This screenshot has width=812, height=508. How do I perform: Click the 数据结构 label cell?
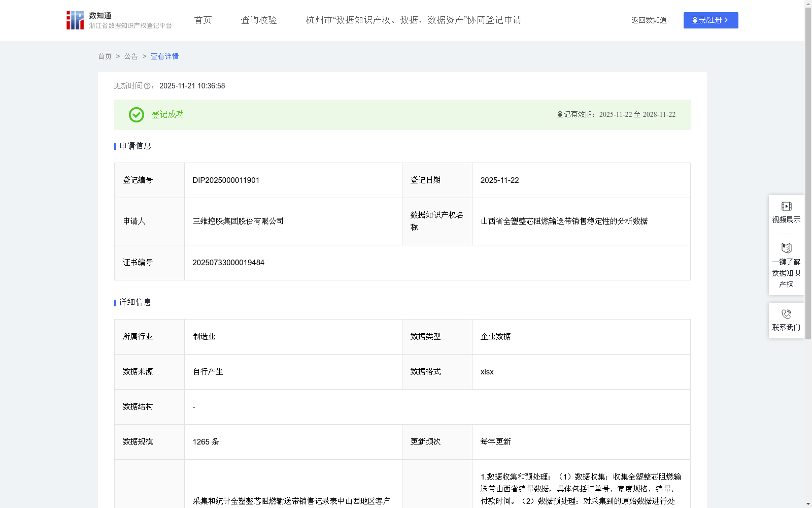pyautogui.click(x=150, y=407)
